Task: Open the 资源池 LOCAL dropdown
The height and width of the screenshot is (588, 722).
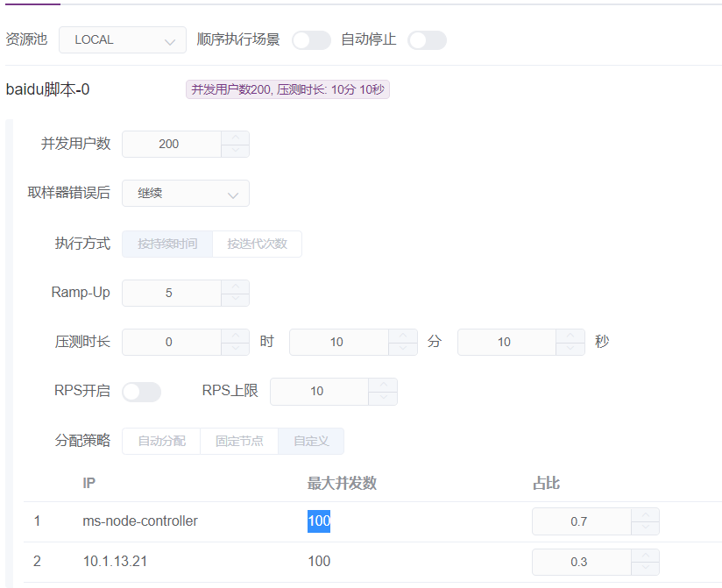Action: [x=123, y=40]
